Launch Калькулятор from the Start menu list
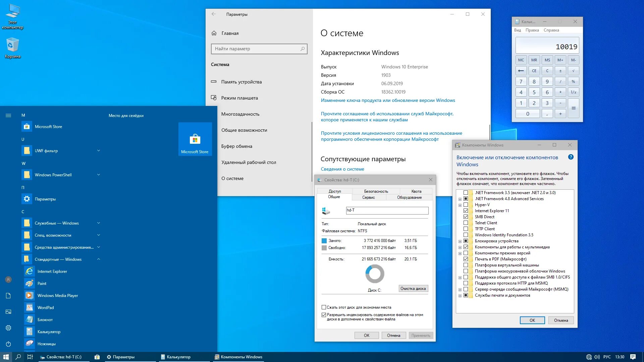This screenshot has width=644, height=362. (x=49, y=331)
